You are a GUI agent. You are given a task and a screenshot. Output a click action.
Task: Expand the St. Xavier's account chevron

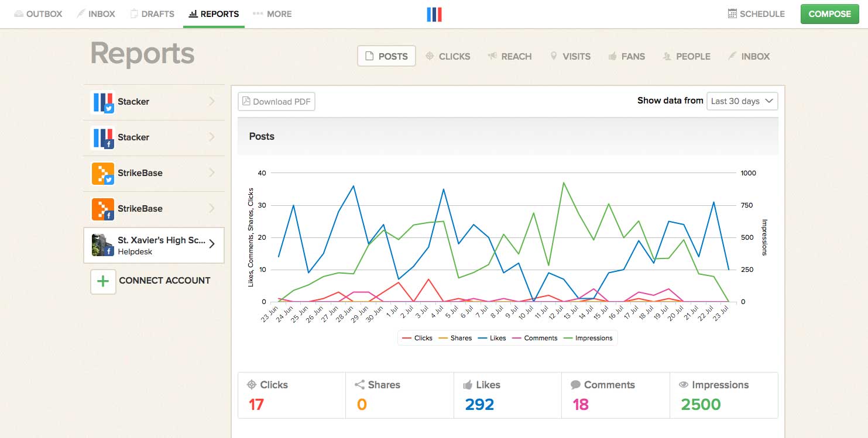pyautogui.click(x=212, y=244)
